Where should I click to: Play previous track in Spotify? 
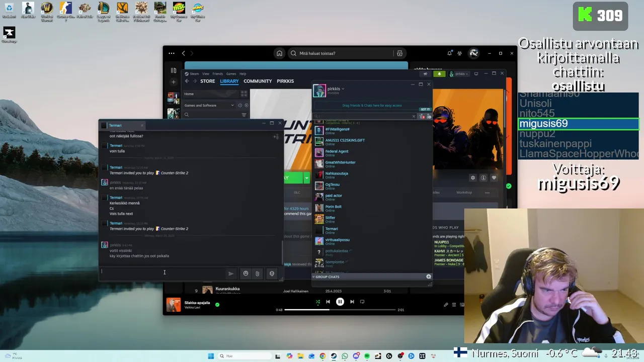(x=328, y=302)
